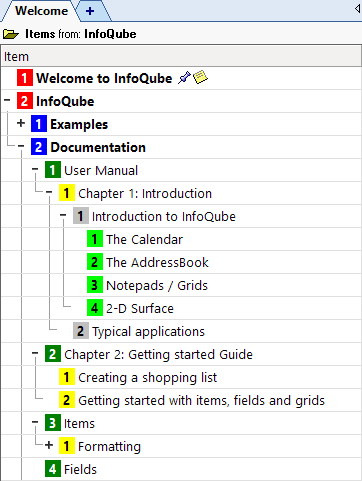Click the open folder icon next to Items from
This screenshot has width=362, height=481.
pos(11,34)
